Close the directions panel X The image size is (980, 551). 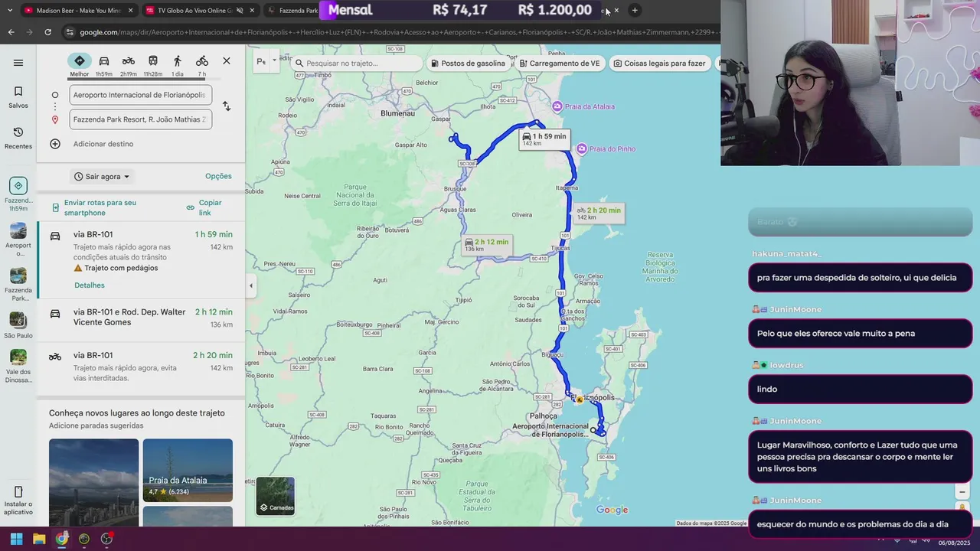(227, 61)
